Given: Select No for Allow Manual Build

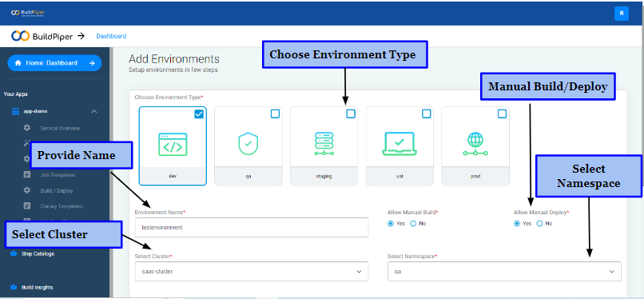Looking at the screenshot, I should [414, 223].
